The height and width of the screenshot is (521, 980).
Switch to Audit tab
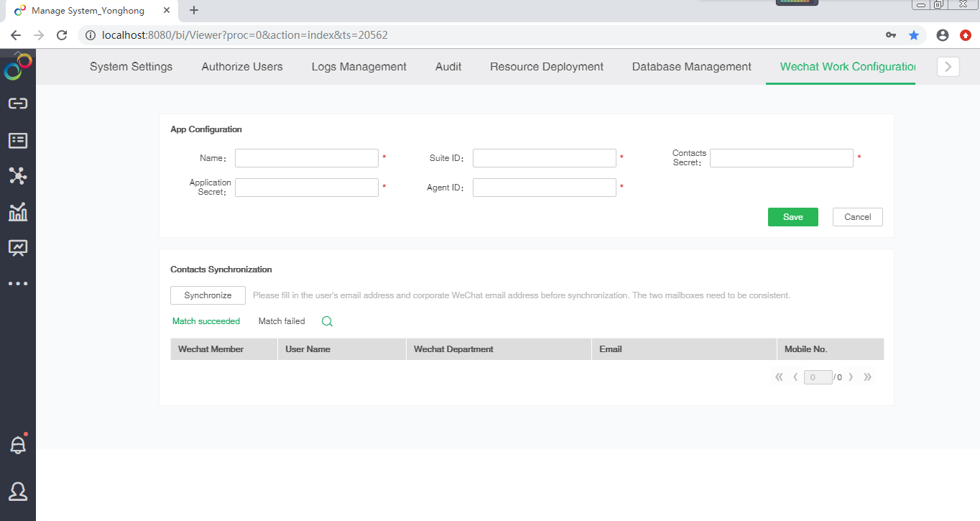click(x=448, y=67)
